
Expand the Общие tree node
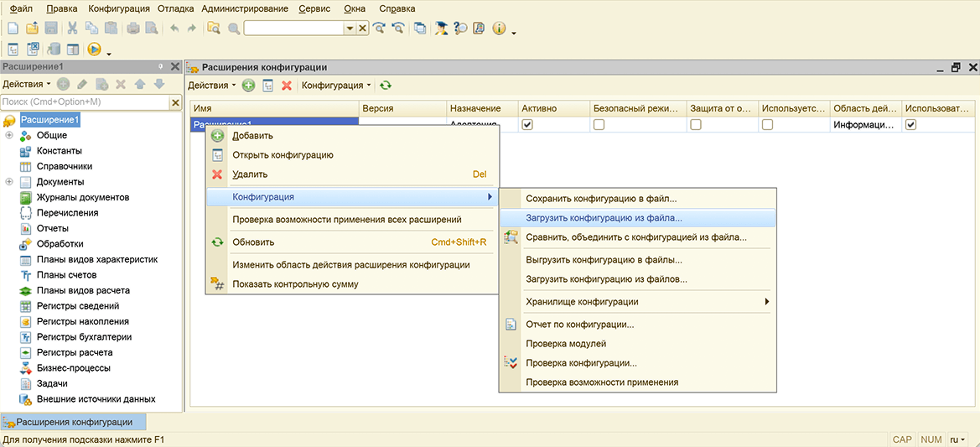pos(9,136)
